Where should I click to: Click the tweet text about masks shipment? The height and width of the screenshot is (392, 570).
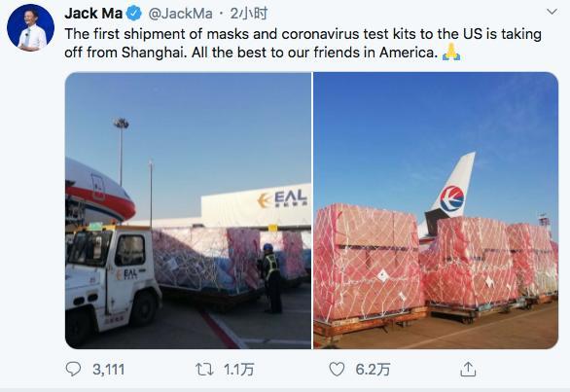coord(303,43)
